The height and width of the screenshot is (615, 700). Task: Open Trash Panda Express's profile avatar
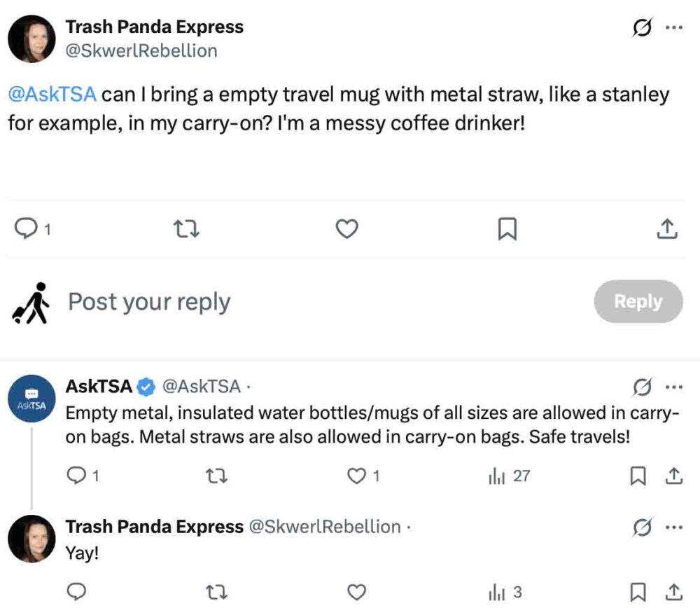pos(32,39)
